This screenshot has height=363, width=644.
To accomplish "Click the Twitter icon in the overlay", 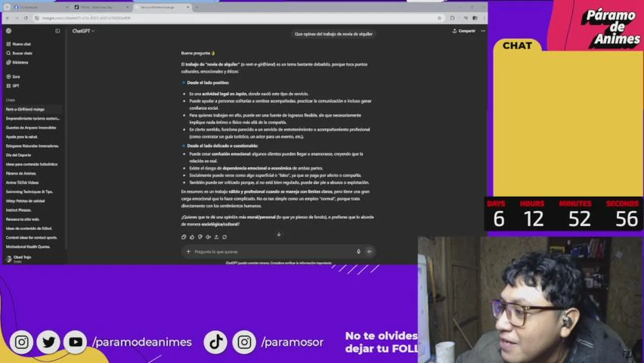I will tap(48, 342).
